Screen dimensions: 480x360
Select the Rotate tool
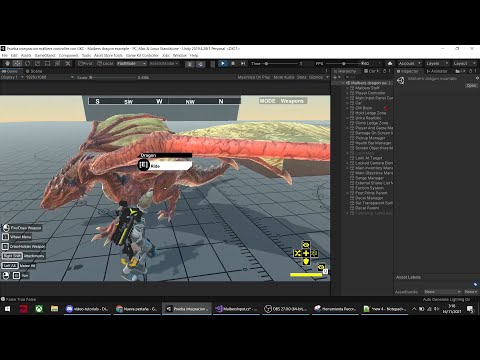27,63
